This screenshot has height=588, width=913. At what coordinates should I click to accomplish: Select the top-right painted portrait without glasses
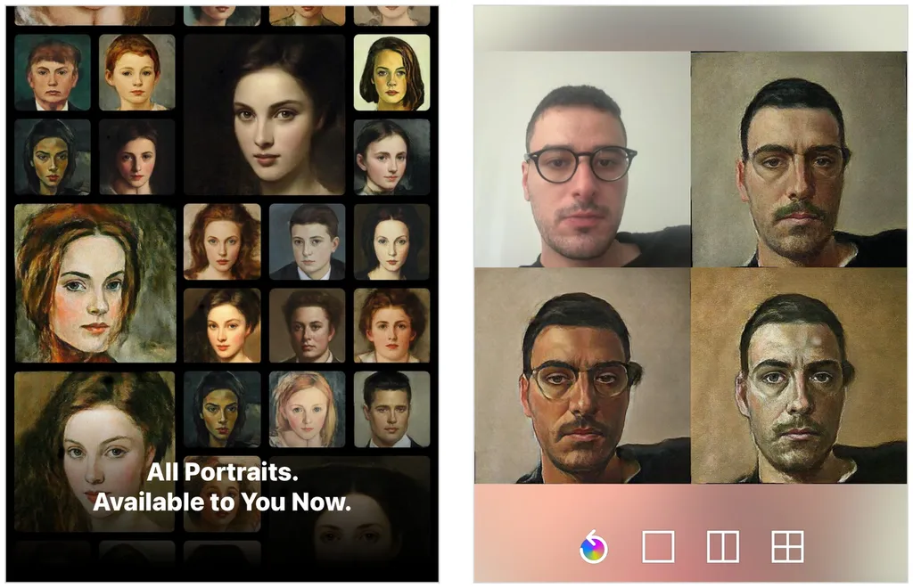click(798, 159)
